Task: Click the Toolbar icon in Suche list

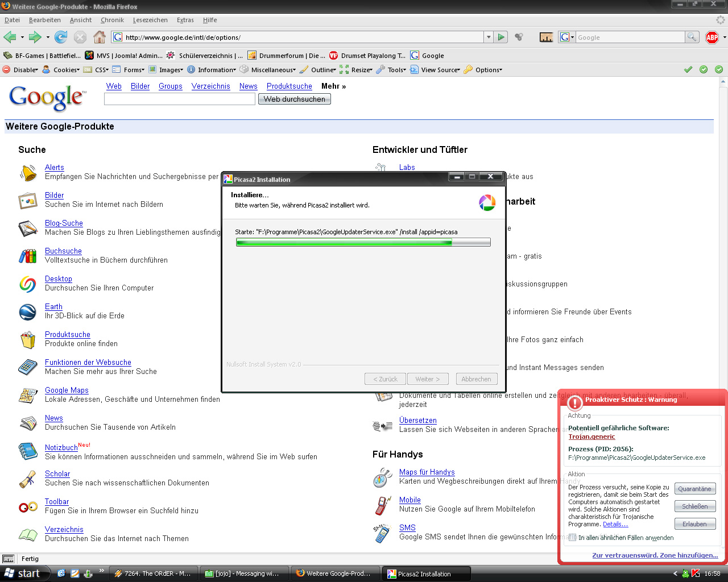Action: 28,506
